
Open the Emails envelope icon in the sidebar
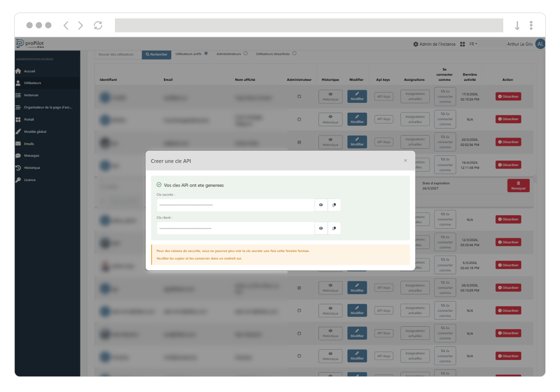coord(18,144)
